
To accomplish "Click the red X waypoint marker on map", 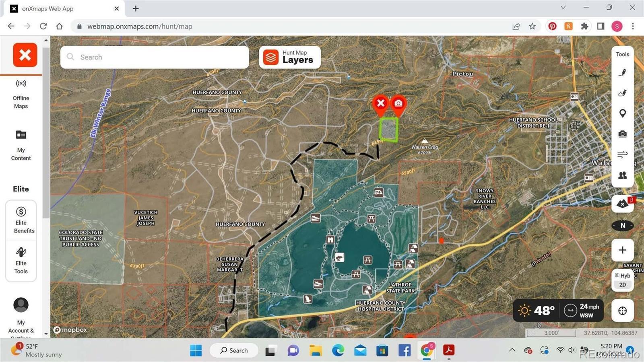I will coord(380,104).
